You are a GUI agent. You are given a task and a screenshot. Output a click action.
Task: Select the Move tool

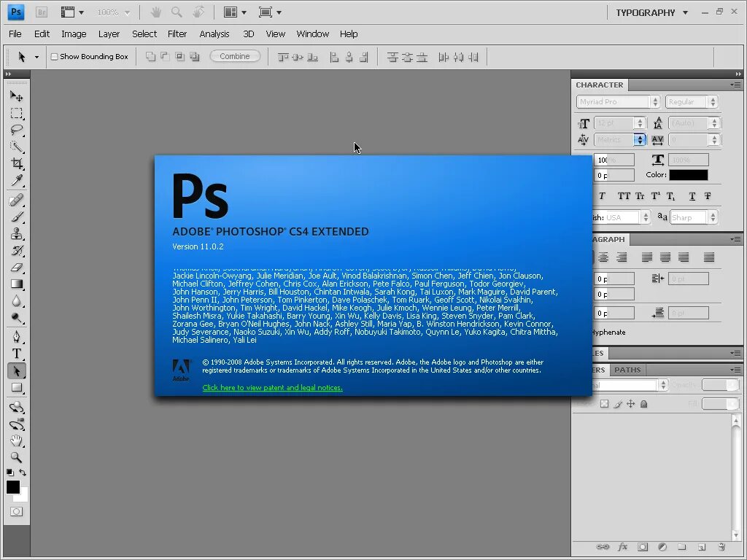click(x=17, y=96)
